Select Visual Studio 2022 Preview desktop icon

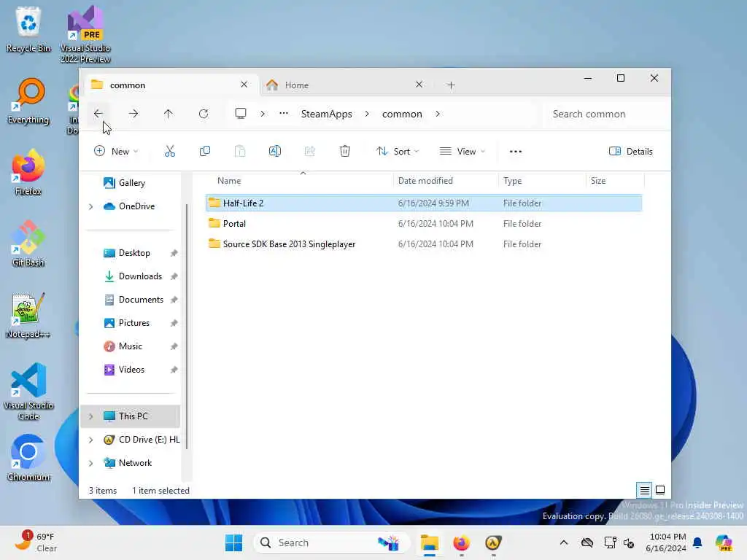[85, 34]
